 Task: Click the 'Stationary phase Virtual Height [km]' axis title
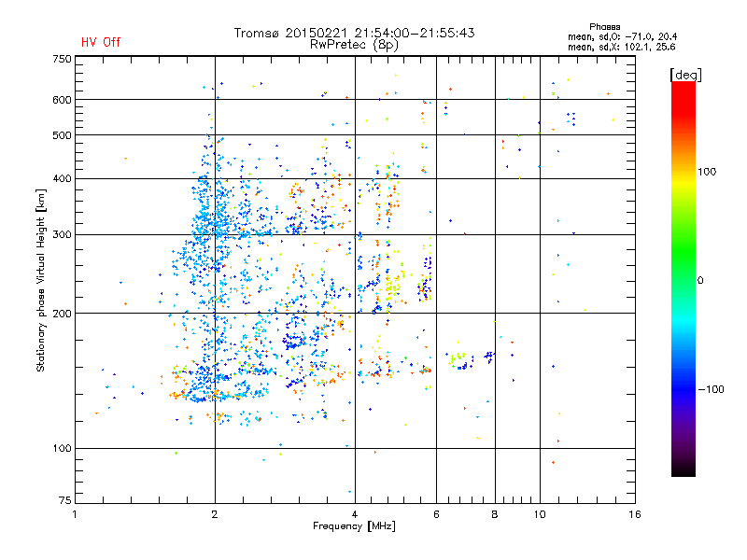(41, 280)
